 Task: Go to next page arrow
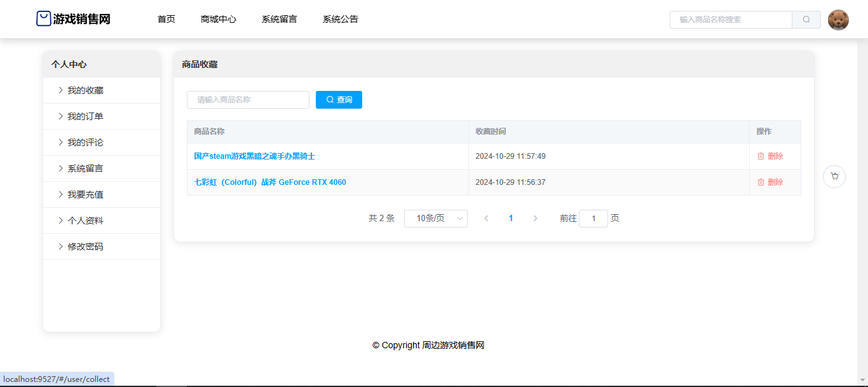point(535,219)
